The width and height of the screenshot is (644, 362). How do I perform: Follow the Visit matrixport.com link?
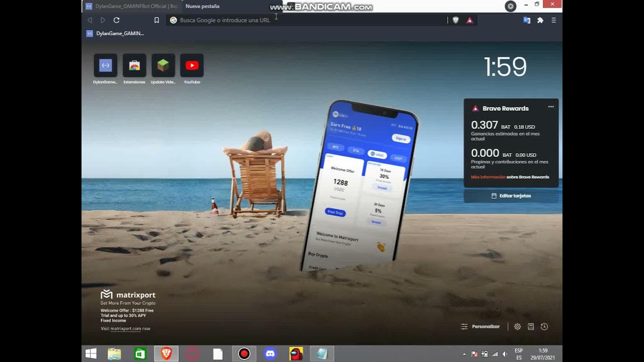point(125,328)
